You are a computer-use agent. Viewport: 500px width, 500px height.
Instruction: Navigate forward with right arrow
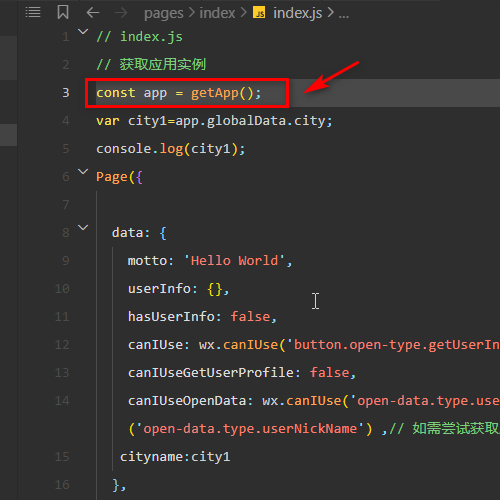coord(121,13)
